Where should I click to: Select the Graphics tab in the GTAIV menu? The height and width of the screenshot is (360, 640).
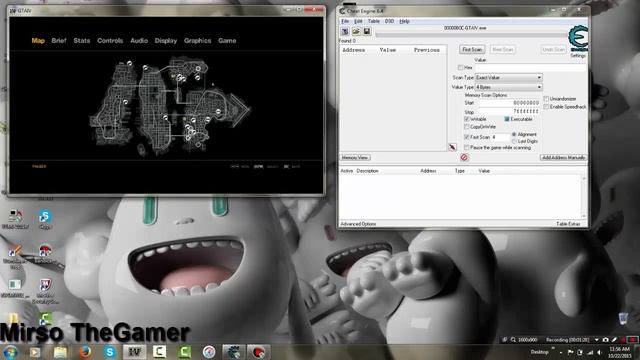point(198,40)
